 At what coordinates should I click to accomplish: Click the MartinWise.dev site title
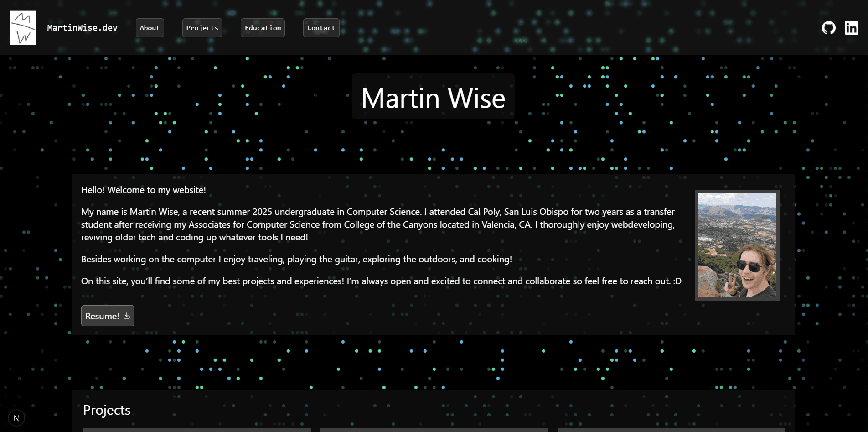point(82,28)
